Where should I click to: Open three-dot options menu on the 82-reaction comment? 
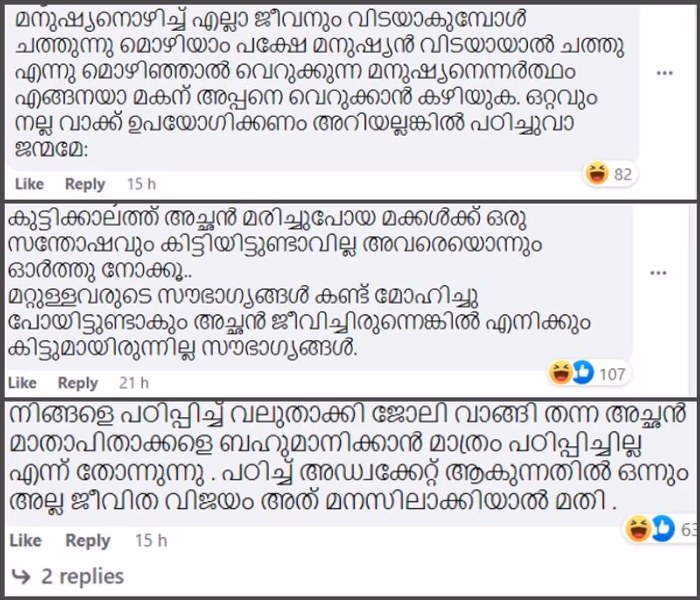pos(664,73)
